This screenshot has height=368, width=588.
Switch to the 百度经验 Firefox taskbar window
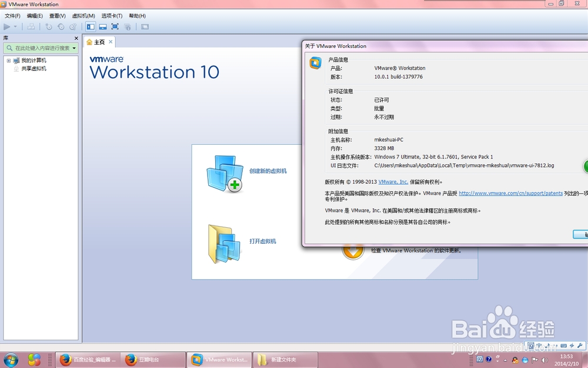(88, 360)
